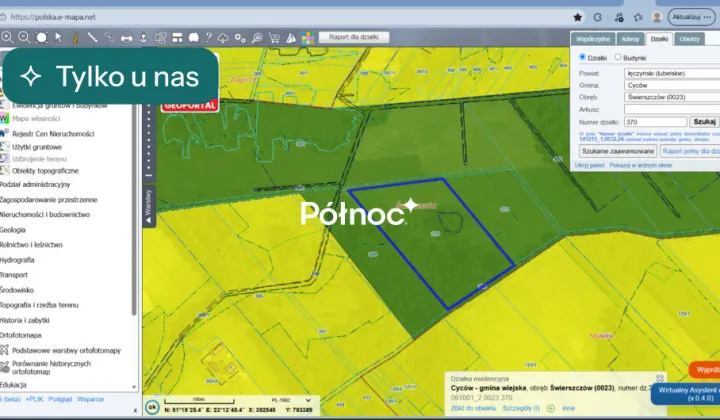Open the gears settings icon

240,38
